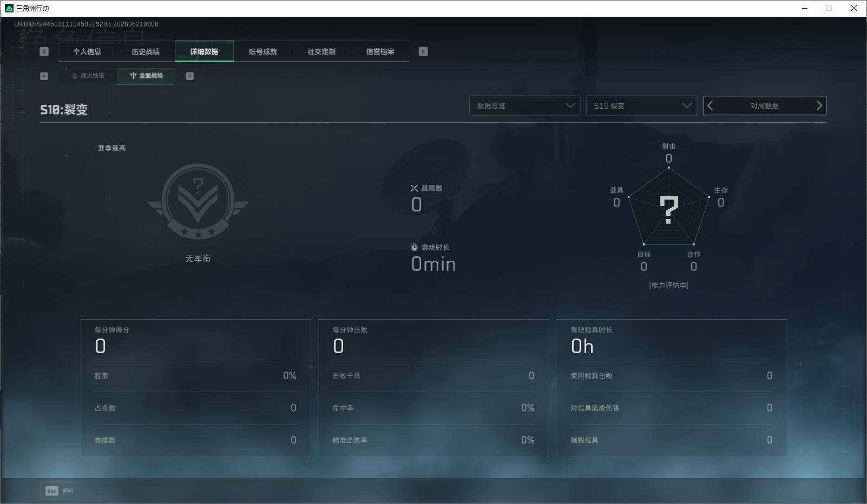Click the [能力评估中] status text
867x504 pixels.
coord(668,286)
